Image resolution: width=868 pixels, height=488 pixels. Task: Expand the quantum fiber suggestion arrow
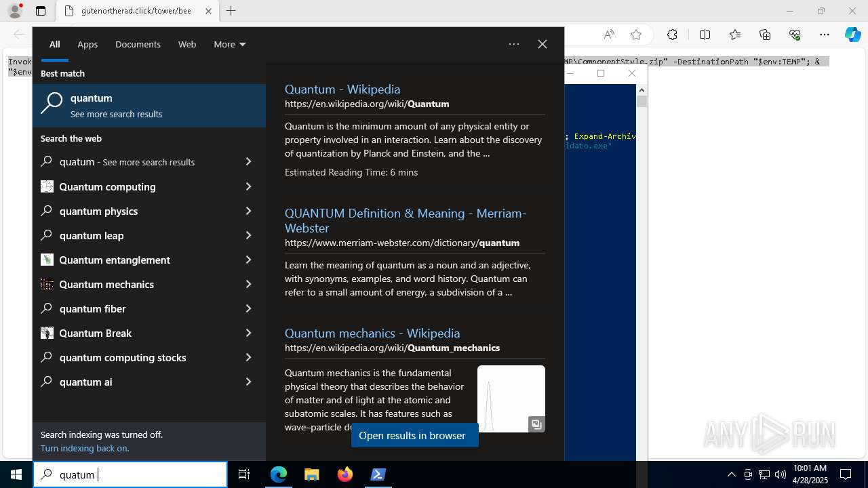click(x=248, y=308)
